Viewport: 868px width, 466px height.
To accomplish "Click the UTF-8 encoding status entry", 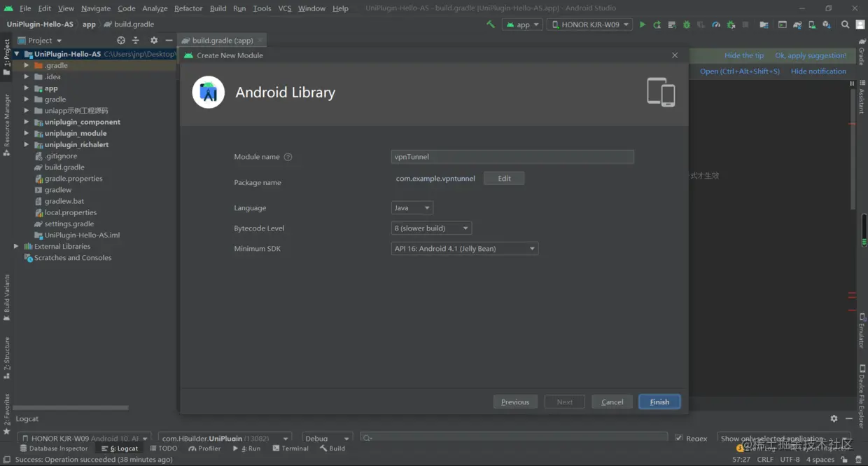I will coord(790,460).
